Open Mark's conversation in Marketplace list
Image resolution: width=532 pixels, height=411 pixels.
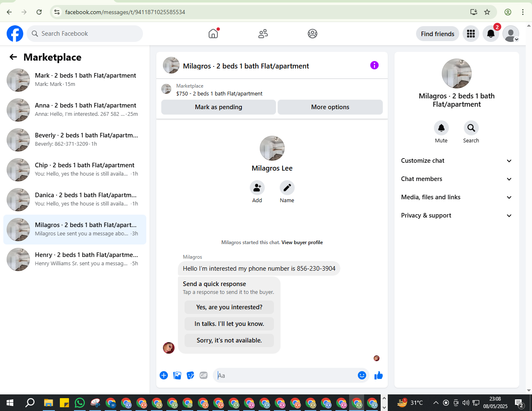point(75,80)
